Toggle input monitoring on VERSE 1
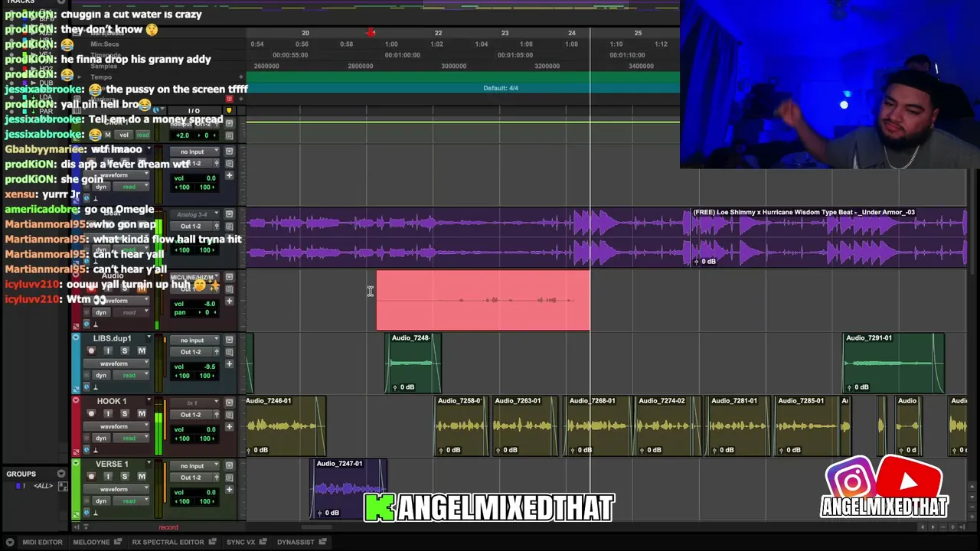 pyautogui.click(x=108, y=476)
